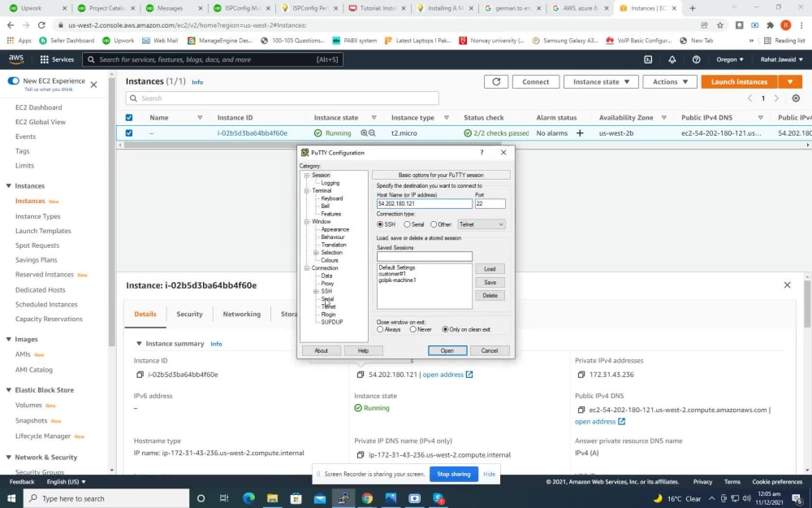Switch to the Security tab

[x=189, y=314]
